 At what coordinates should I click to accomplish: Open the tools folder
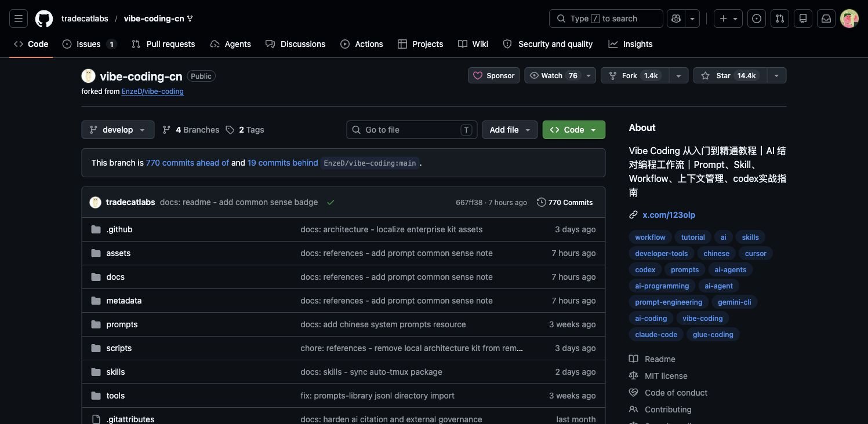[115, 396]
